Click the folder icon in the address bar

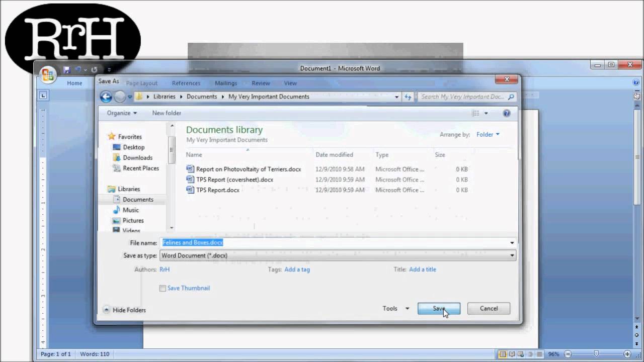coord(139,97)
